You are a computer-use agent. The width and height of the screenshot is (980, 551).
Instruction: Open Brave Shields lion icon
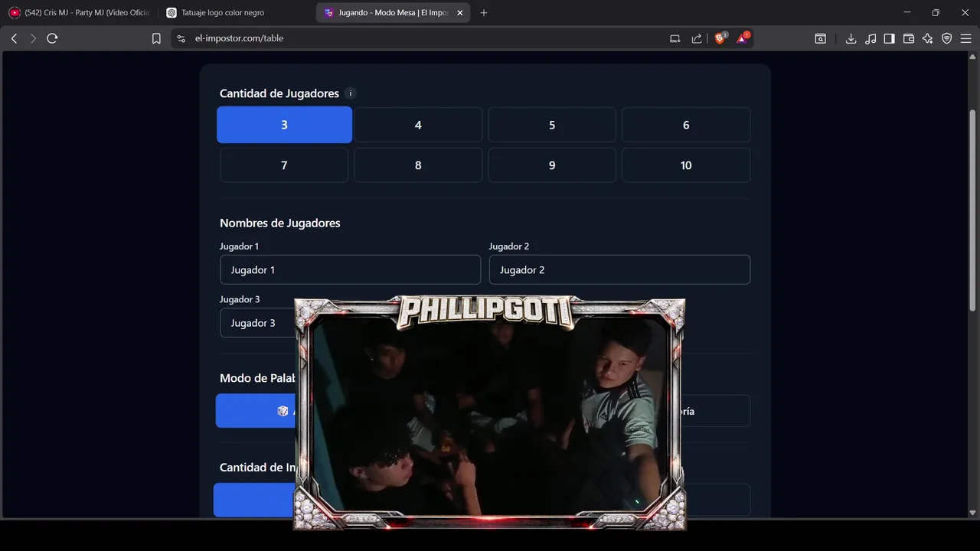tap(720, 37)
